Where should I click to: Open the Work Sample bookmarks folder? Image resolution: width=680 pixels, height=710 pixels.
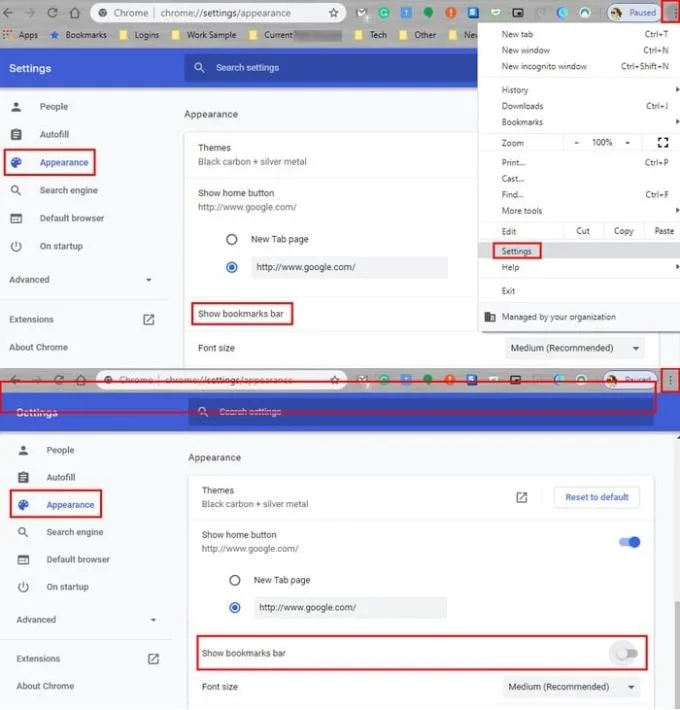[205, 35]
